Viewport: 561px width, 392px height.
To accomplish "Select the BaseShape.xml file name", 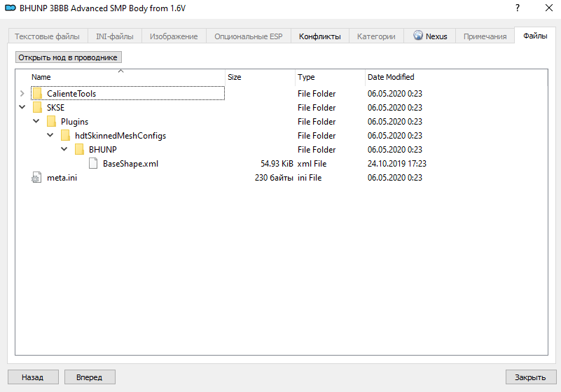I will [130, 164].
